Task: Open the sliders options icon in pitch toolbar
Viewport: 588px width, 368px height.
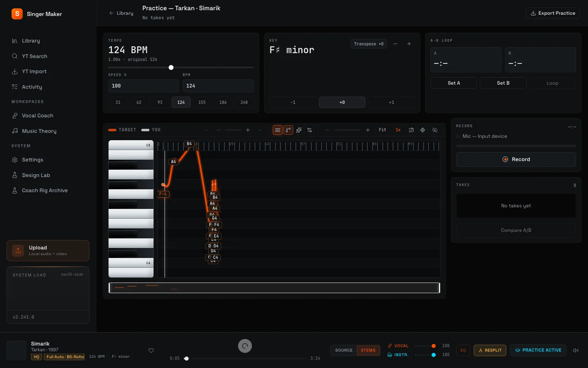Action: tap(310, 130)
